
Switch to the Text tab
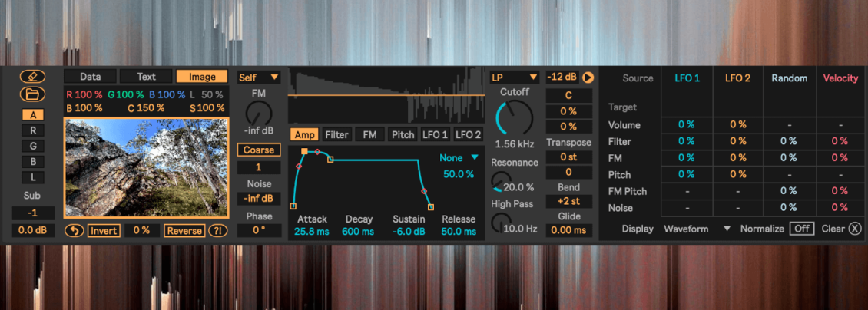(146, 77)
